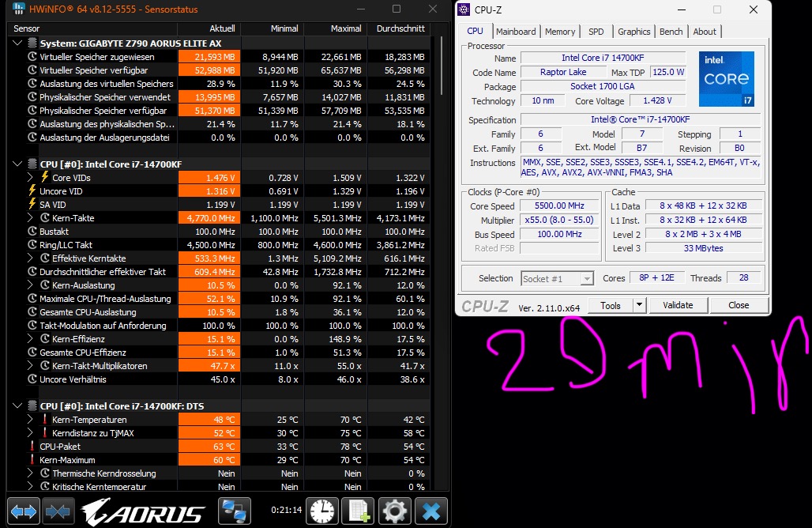Click the HWiNFO navigation arrows button
The height and width of the screenshot is (528, 812).
24,511
